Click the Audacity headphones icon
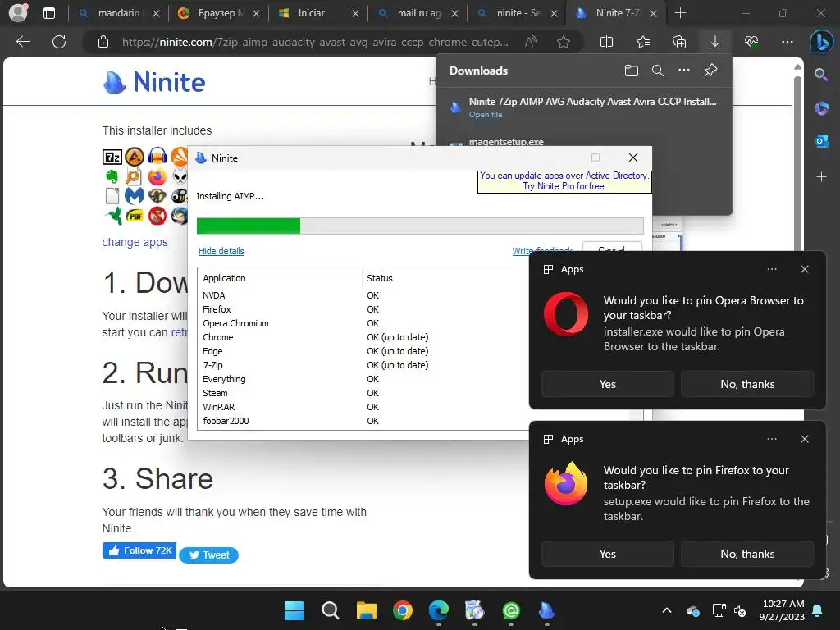The width and height of the screenshot is (840, 630). (x=157, y=156)
